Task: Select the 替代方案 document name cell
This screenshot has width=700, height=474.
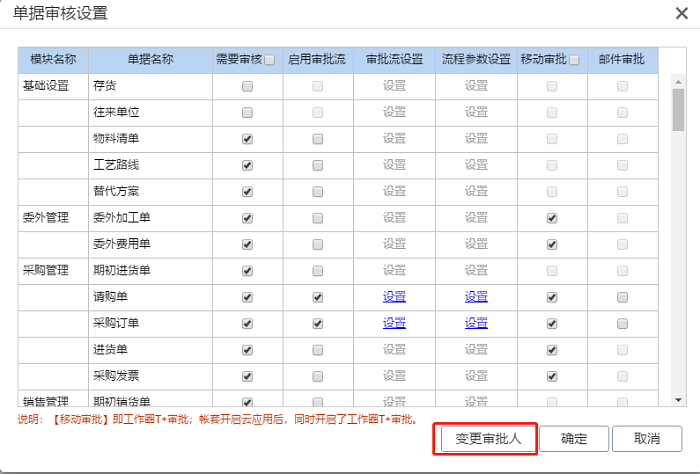Action: click(x=150, y=191)
